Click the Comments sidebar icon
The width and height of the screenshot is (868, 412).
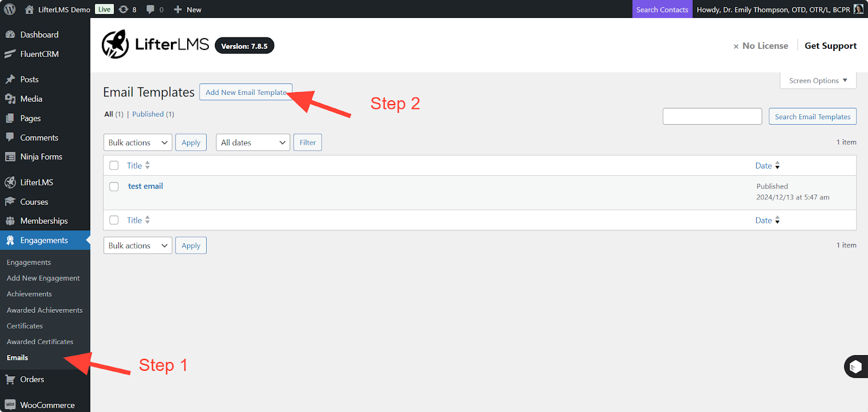(10, 137)
